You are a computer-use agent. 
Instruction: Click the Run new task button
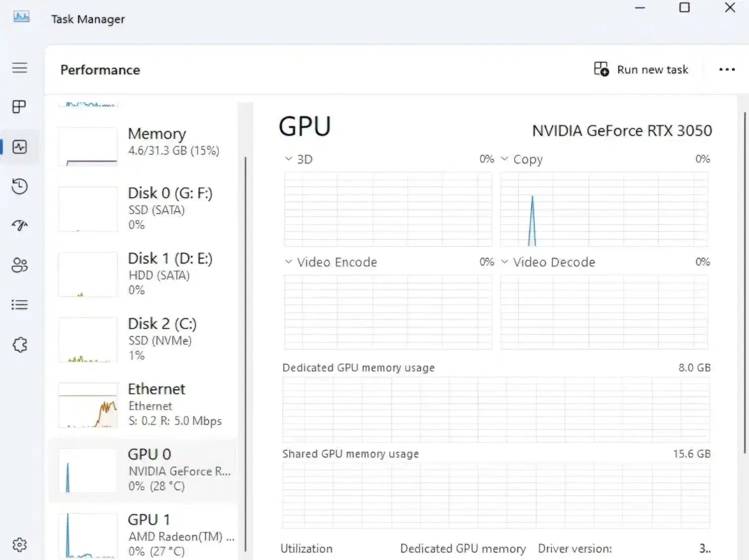click(641, 69)
